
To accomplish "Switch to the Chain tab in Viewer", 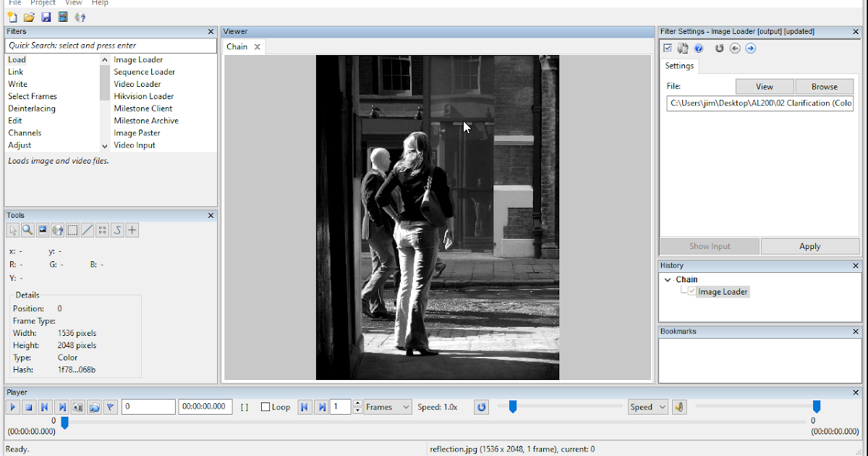I will [x=237, y=46].
